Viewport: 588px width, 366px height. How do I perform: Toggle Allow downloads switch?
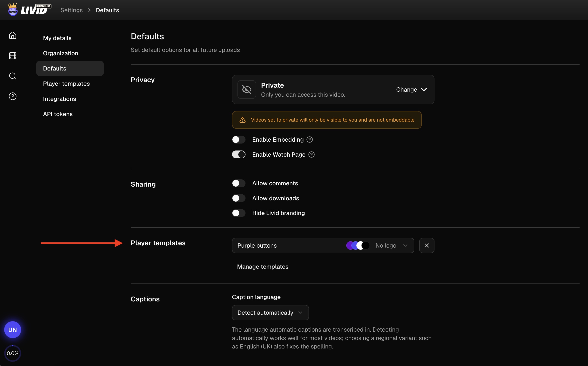(x=239, y=198)
